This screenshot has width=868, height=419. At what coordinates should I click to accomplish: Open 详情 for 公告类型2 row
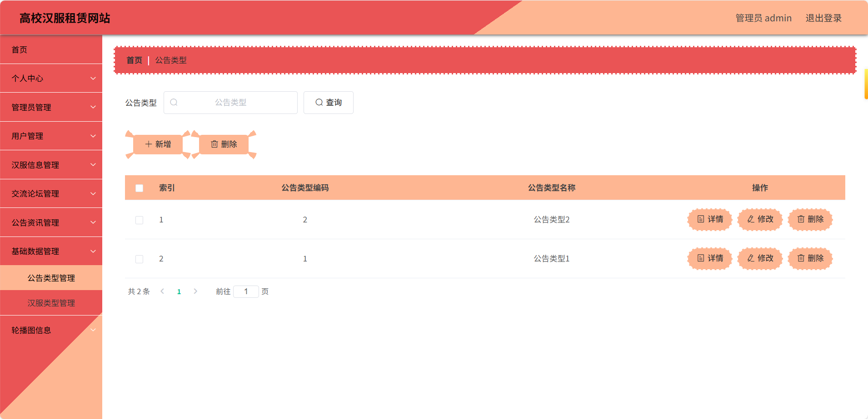tap(710, 219)
